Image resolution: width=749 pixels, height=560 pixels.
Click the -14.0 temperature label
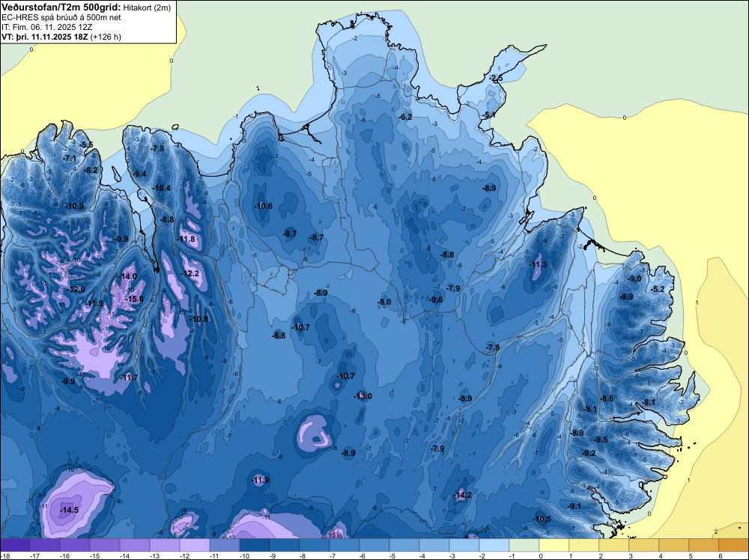tap(127, 276)
